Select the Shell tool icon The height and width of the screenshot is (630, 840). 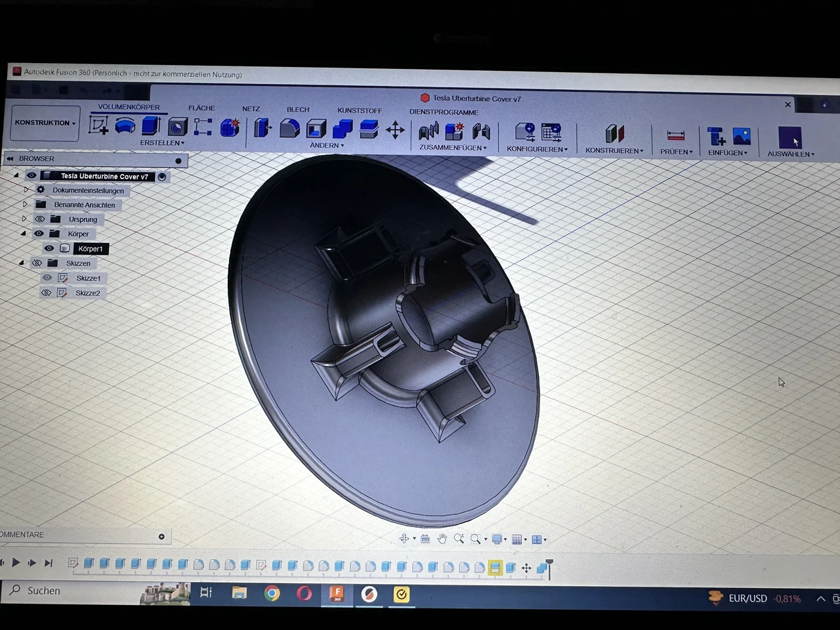point(316,129)
